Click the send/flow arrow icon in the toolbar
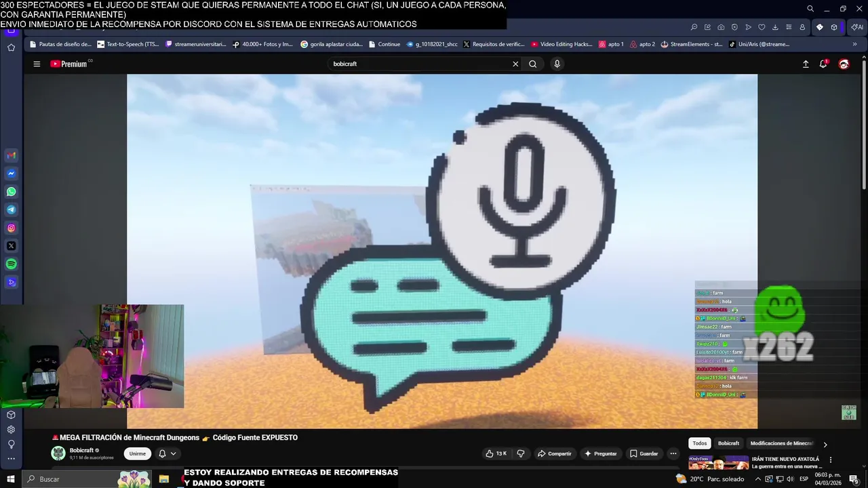 [748, 27]
